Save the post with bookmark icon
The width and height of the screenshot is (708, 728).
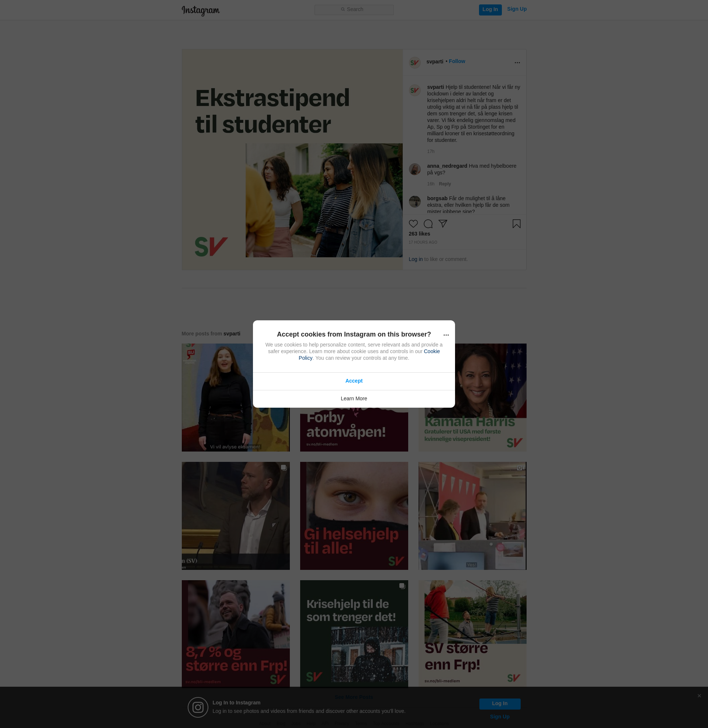[516, 224]
